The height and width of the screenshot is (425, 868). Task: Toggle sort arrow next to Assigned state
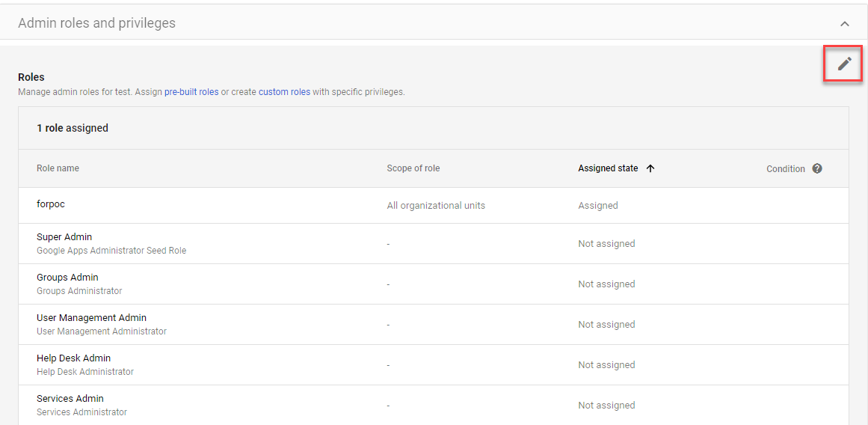coord(650,168)
